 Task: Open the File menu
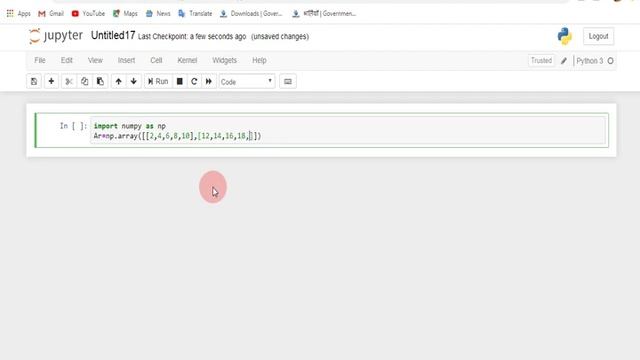pos(40,60)
